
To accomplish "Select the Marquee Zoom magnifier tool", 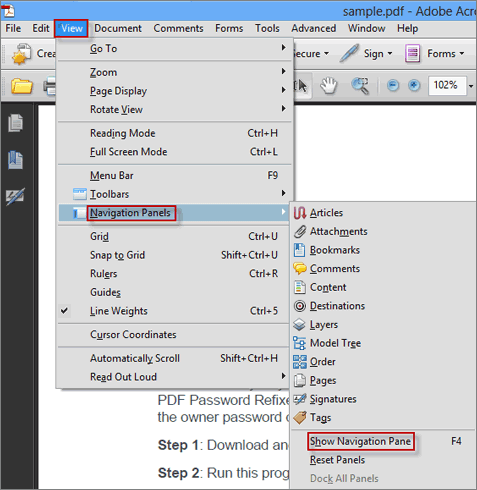I will pos(360,86).
